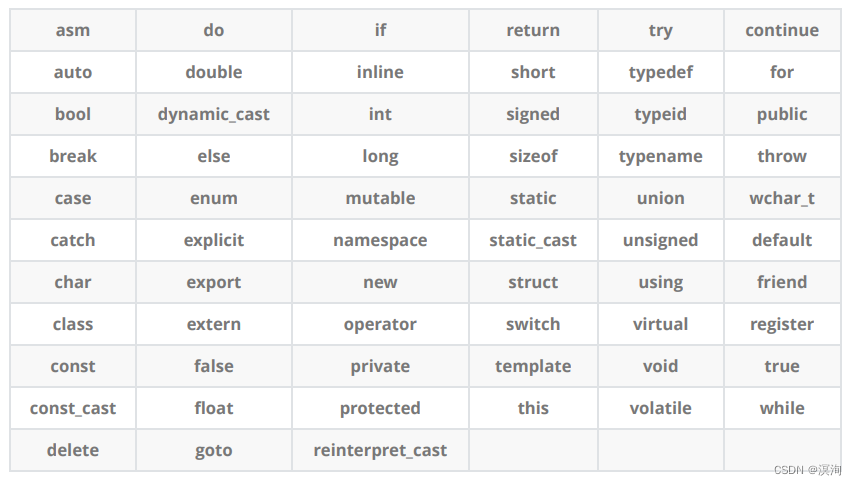
Task: Select the 'register' cell
Action: coord(782,324)
